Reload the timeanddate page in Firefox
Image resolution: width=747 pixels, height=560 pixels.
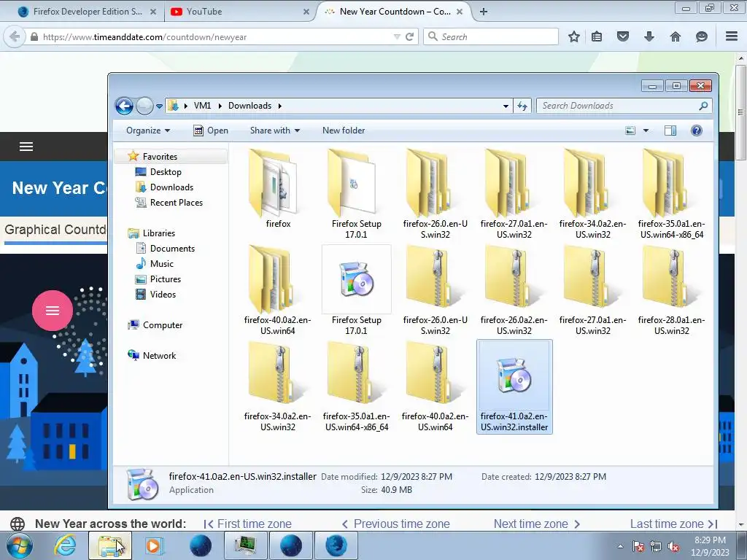(409, 36)
